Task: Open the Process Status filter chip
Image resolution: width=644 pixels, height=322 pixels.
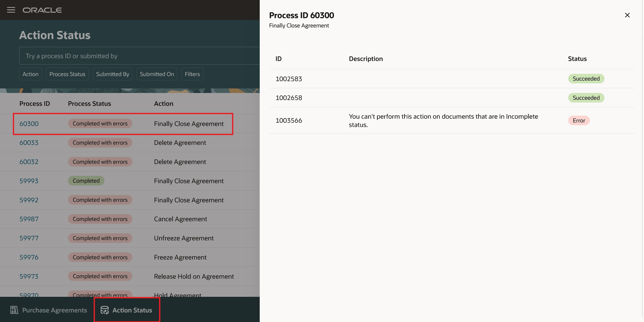Action: 67,74
